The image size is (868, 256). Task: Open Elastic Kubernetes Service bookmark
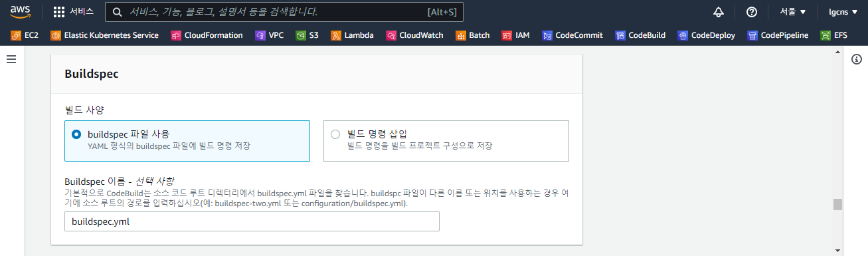[105, 35]
